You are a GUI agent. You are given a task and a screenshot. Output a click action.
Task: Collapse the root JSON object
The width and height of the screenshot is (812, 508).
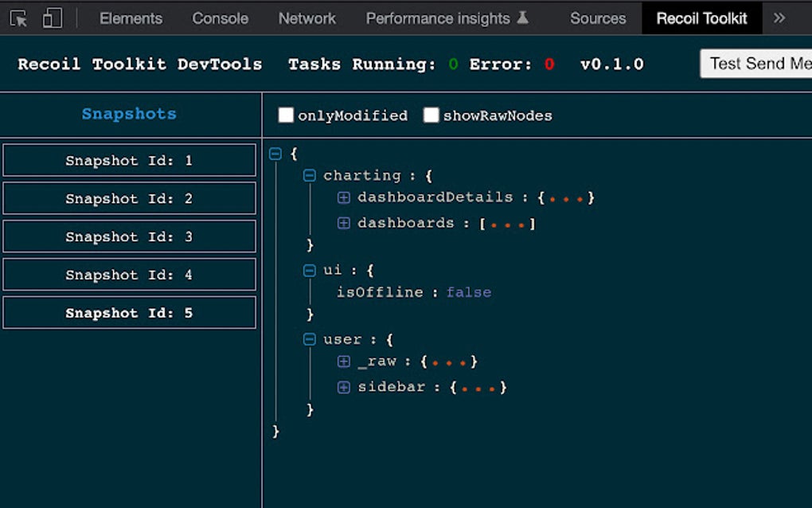(x=275, y=154)
